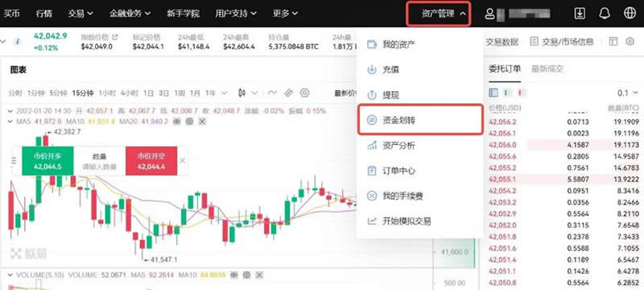The width and height of the screenshot is (644, 290).
Task: Collapse the 资产管理 dropdown menu
Action: (439, 14)
